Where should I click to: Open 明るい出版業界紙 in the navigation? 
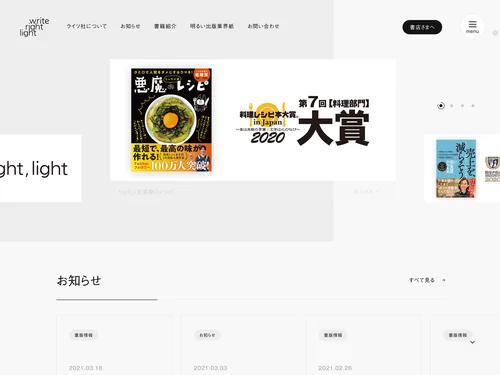coord(212,26)
